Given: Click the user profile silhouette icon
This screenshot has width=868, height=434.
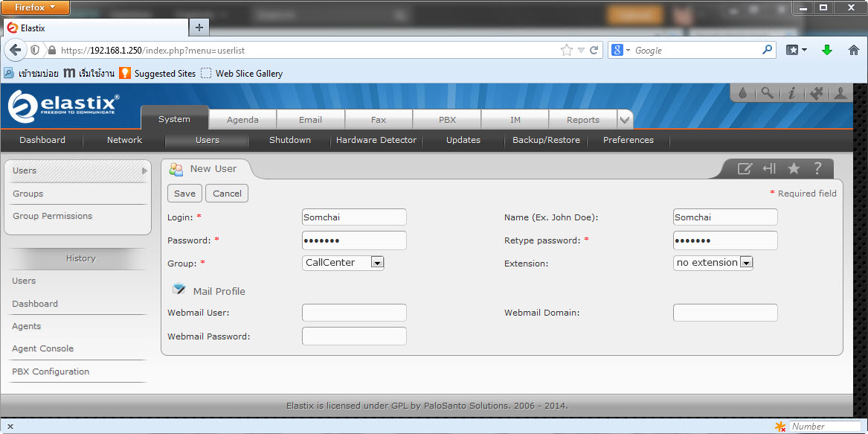Looking at the screenshot, I should [x=840, y=93].
